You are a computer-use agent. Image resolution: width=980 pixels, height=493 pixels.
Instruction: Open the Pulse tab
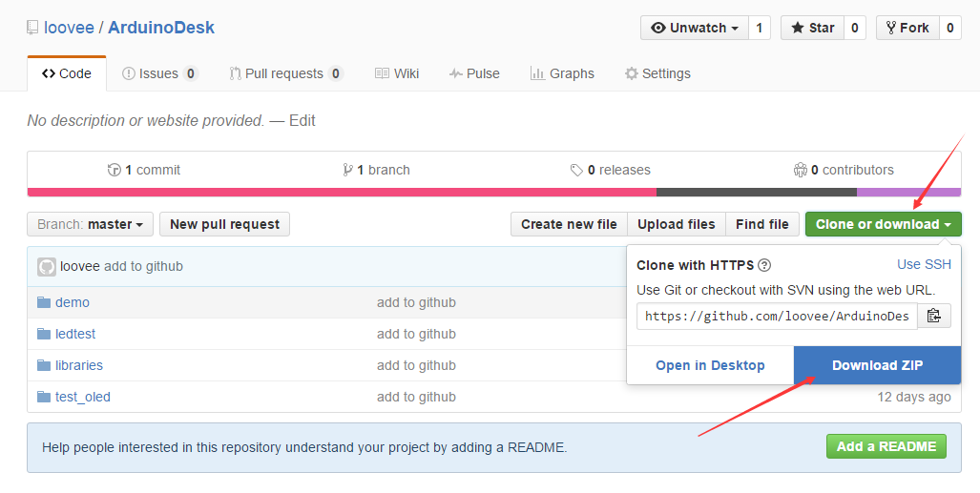[474, 73]
